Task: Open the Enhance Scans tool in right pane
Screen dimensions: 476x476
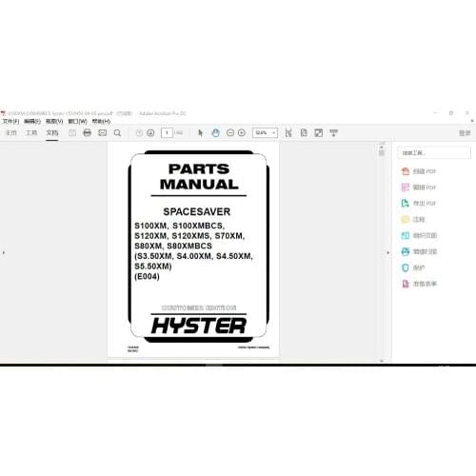Action: pyautogui.click(x=419, y=251)
